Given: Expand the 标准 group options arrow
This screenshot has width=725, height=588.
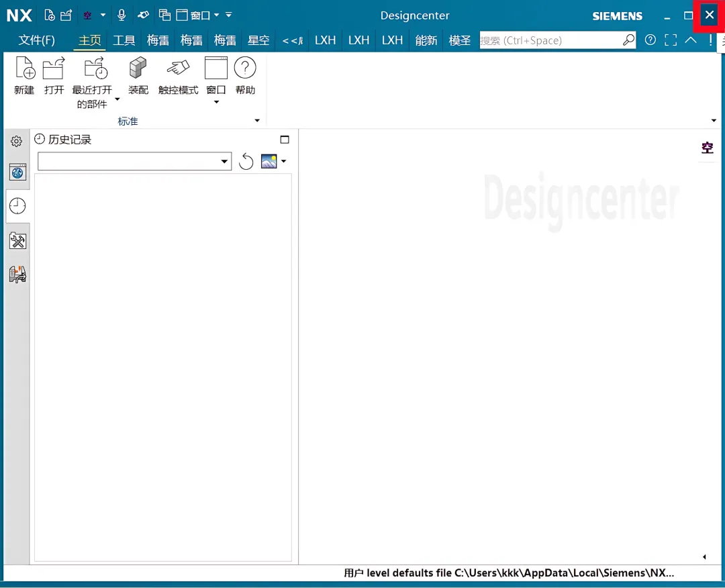Looking at the screenshot, I should 258,121.
